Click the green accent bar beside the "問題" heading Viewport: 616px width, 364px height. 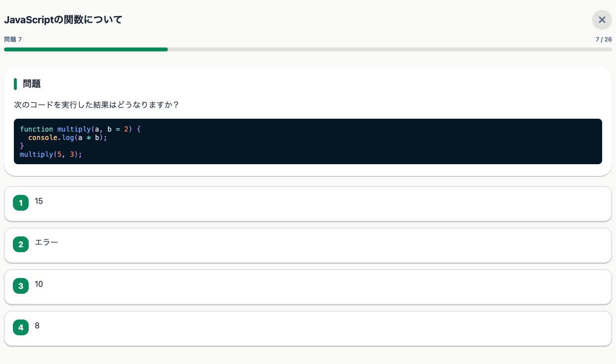click(x=15, y=84)
